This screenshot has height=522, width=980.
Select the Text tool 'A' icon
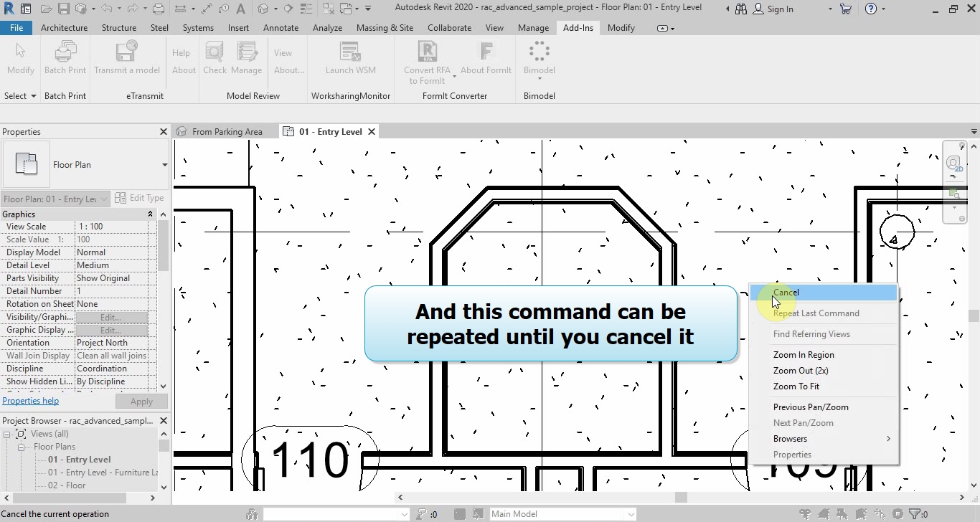240,9
